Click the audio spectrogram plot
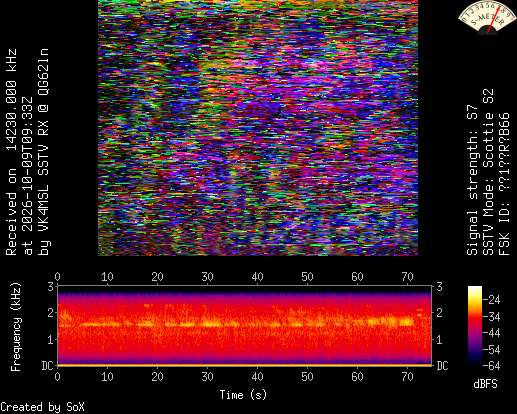 [x=245, y=326]
